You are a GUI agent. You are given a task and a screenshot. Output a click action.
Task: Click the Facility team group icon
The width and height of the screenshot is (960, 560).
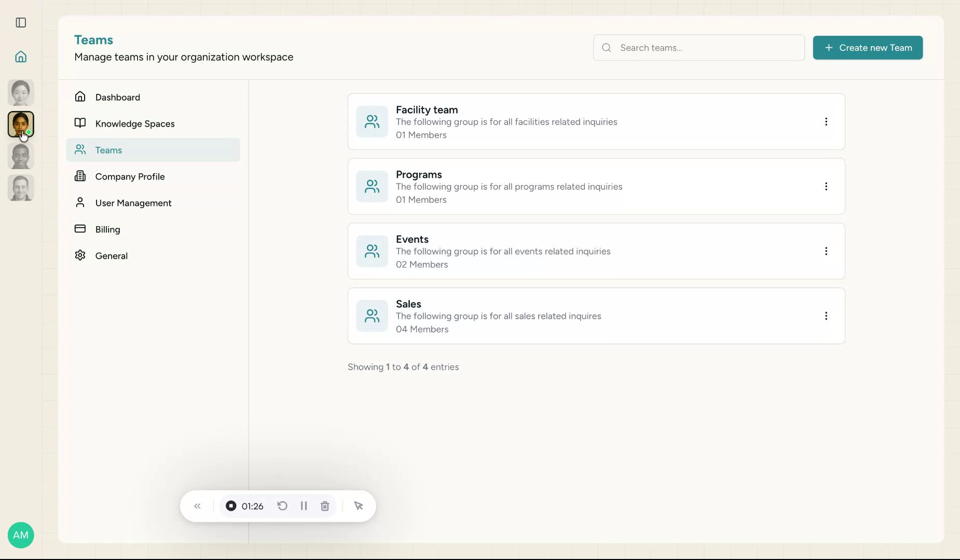click(372, 121)
